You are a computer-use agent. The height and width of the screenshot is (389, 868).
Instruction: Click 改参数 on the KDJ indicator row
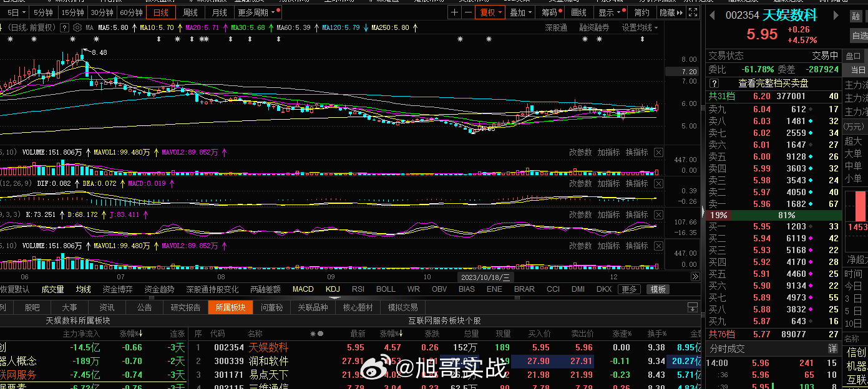[x=579, y=214]
